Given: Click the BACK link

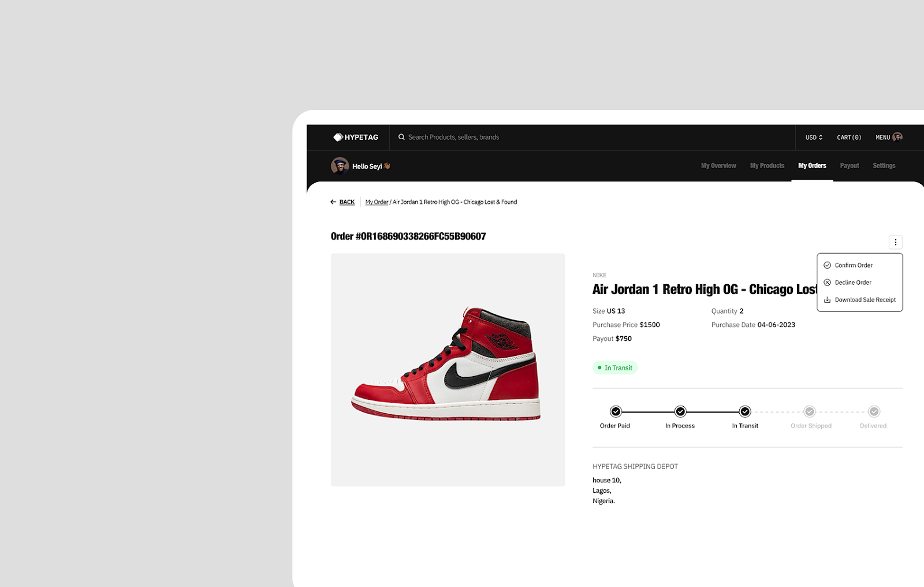Looking at the screenshot, I should point(347,202).
